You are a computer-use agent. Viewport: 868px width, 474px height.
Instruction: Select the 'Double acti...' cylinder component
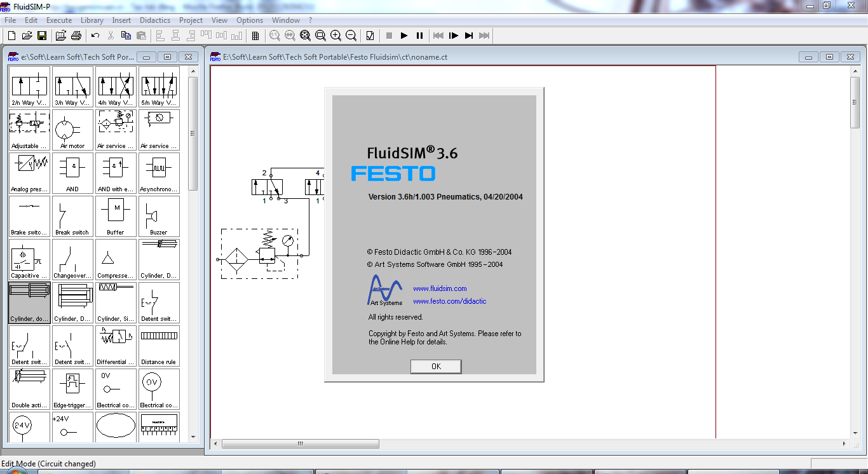click(x=29, y=389)
